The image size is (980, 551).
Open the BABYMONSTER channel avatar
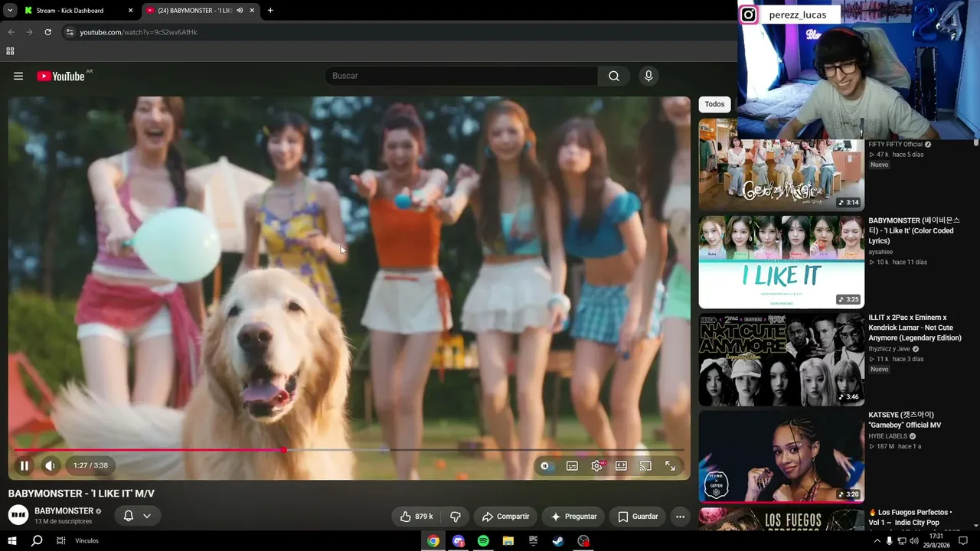pos(18,515)
